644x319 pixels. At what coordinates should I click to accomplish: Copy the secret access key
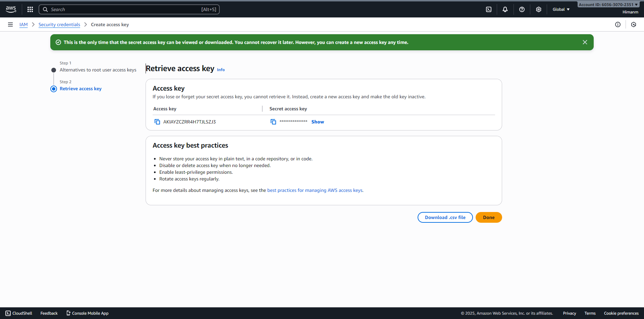[273, 121]
